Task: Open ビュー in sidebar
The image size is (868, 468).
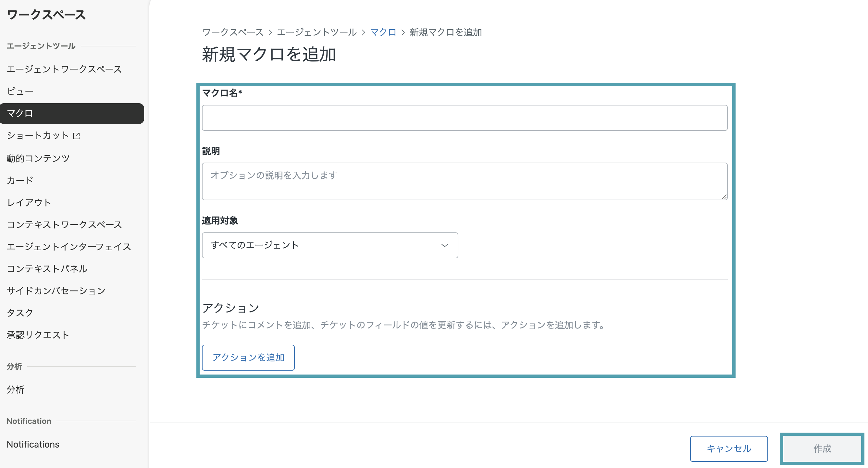Action: 20,91
